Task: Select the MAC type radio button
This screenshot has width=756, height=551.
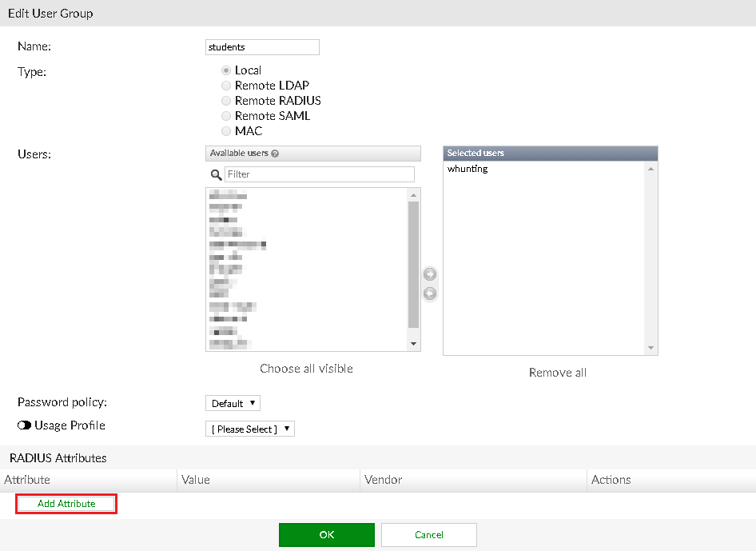Action: 225,131
